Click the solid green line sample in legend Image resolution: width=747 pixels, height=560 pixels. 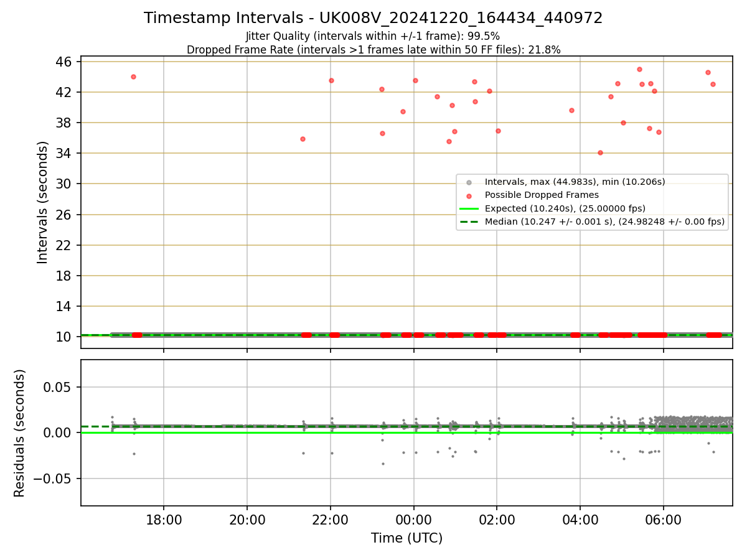[469, 208]
